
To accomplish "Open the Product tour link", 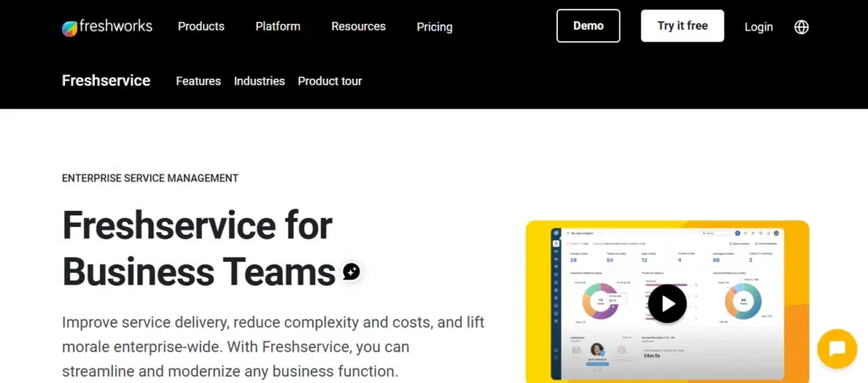I will [x=330, y=80].
